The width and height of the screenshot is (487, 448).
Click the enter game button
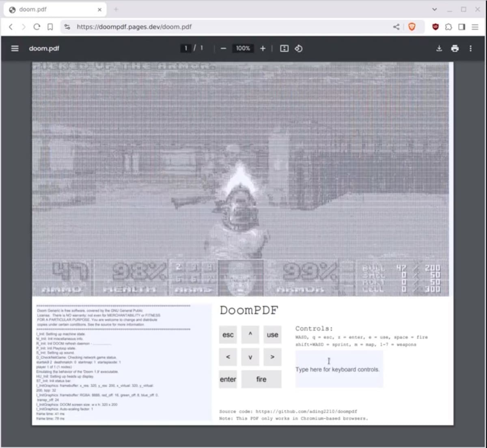pyautogui.click(x=228, y=379)
